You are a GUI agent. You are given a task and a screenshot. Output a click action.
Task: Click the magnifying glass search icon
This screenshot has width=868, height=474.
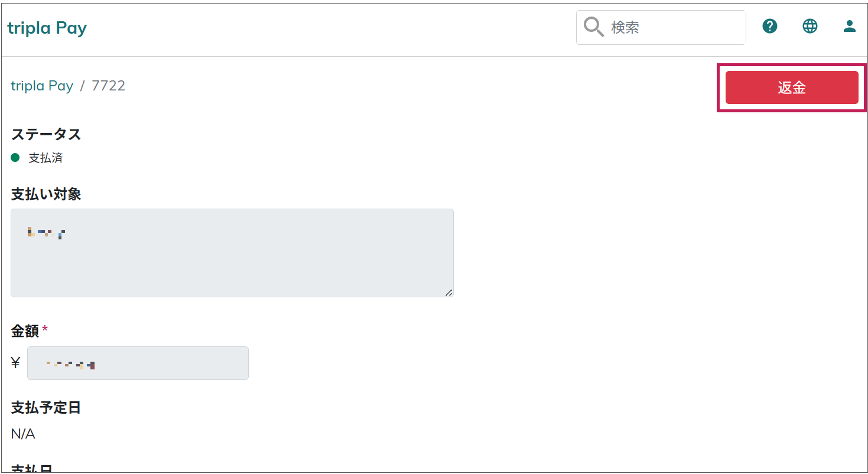[593, 27]
